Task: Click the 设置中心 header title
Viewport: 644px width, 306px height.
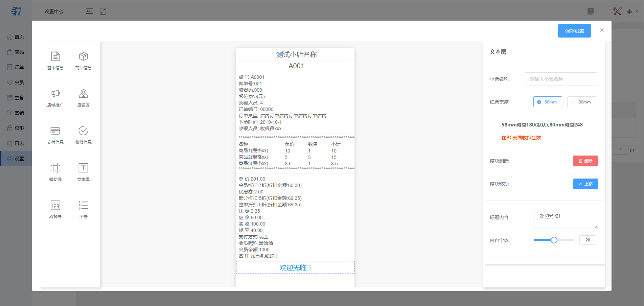Action: click(x=54, y=11)
